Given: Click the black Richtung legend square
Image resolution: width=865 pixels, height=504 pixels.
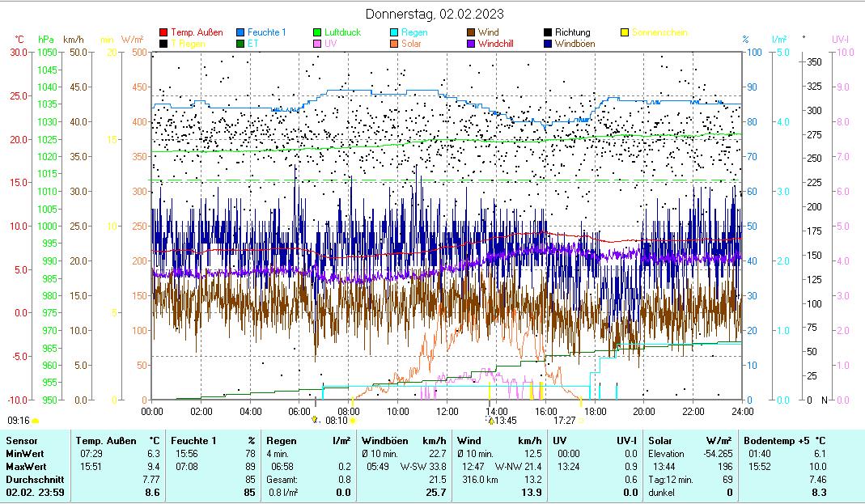Looking at the screenshot, I should (x=549, y=32).
